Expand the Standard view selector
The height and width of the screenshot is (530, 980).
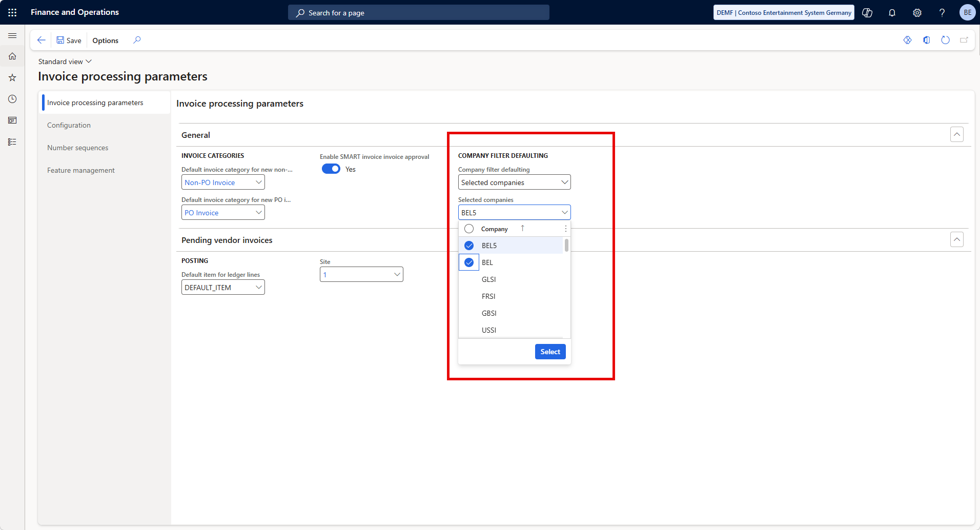(x=65, y=62)
